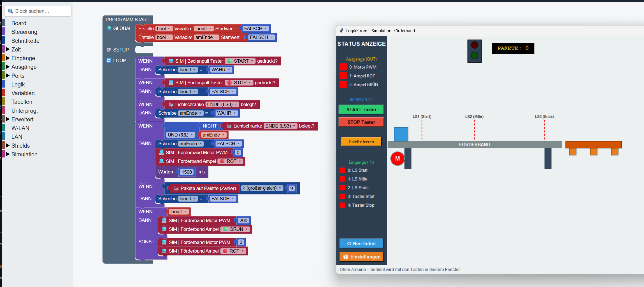Click the red motor M circle in simulation
This screenshot has height=287, width=644.
point(397,159)
